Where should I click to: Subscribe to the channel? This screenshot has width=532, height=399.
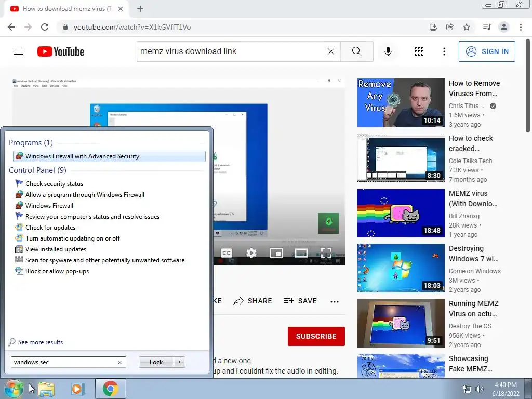(316, 336)
